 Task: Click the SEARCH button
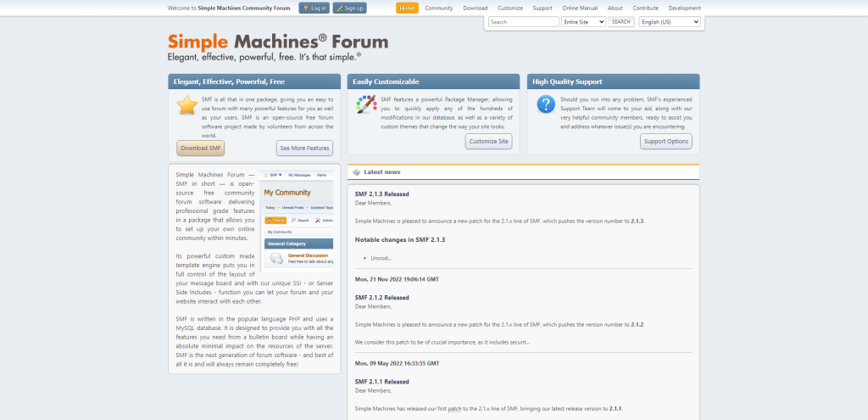tap(621, 22)
